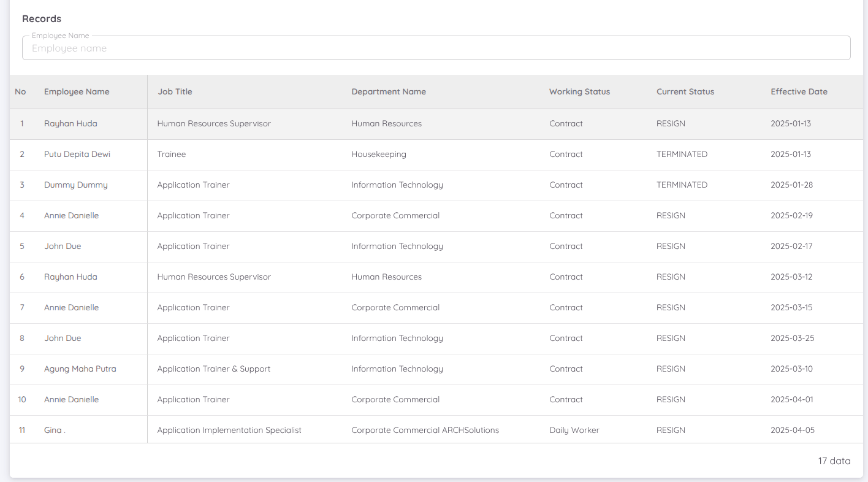Click the Employee Name search input field
Image resolution: width=868 pixels, height=482 pixels.
pyautogui.click(x=435, y=47)
